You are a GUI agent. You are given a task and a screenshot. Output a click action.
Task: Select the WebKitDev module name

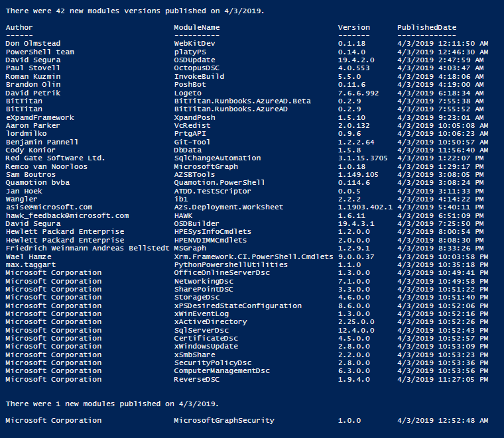pyautogui.click(x=194, y=43)
